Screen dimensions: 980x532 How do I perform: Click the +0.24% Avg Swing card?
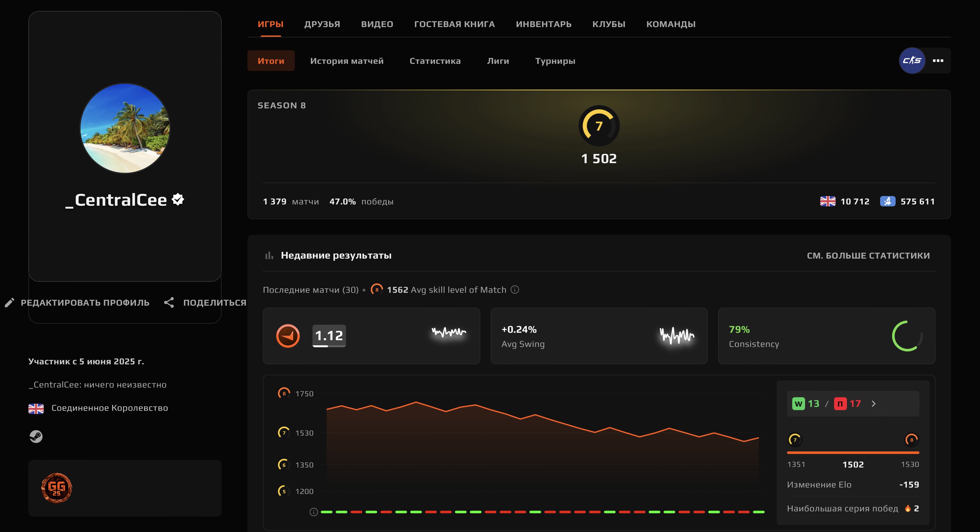[599, 336]
